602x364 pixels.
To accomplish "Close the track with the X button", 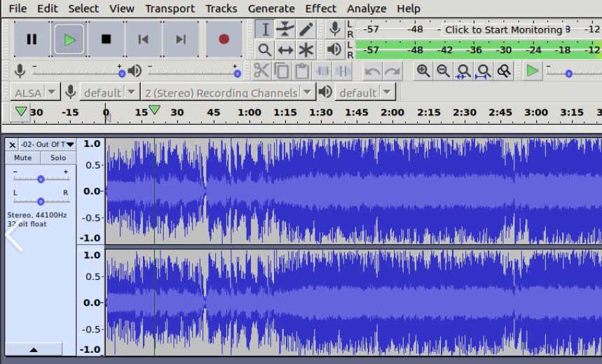I will click(13, 145).
